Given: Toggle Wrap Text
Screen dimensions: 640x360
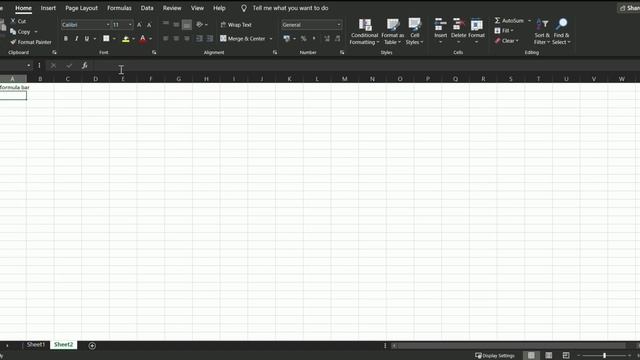Looking at the screenshot, I should click(236, 25).
